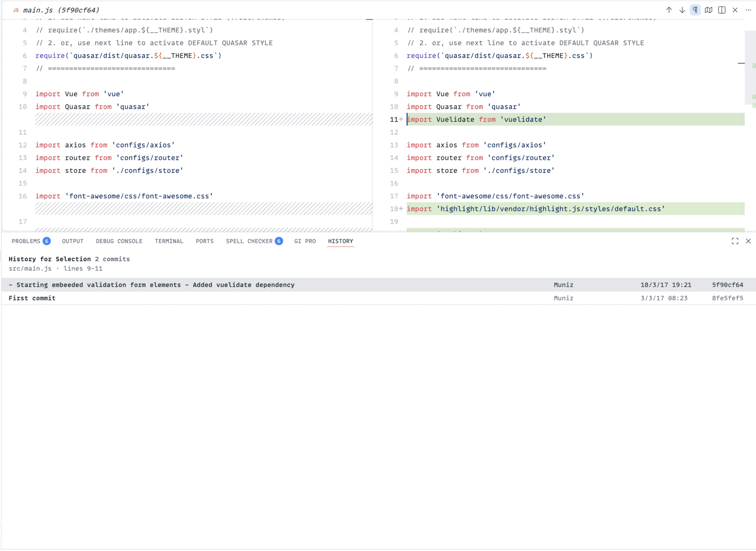Show the Spell Checker panel

pyautogui.click(x=254, y=241)
